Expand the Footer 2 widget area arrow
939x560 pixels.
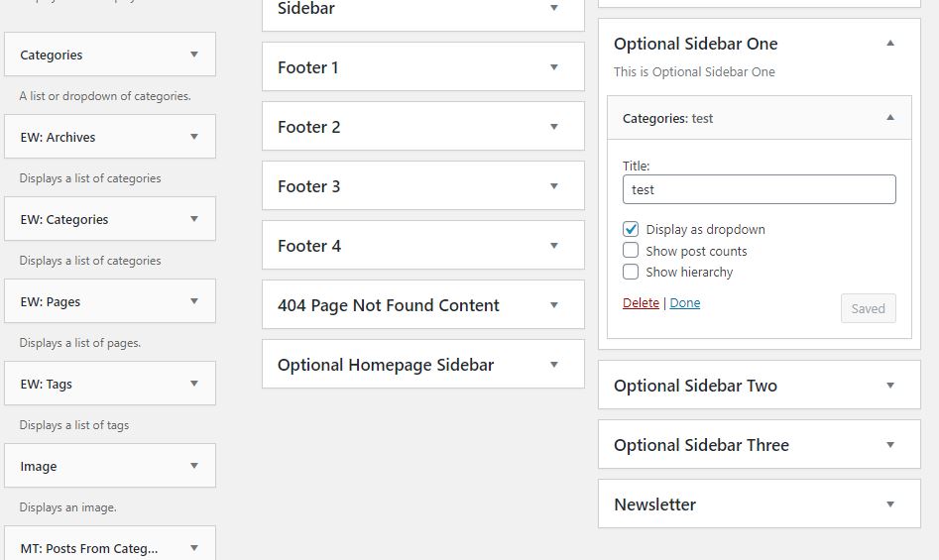(553, 127)
